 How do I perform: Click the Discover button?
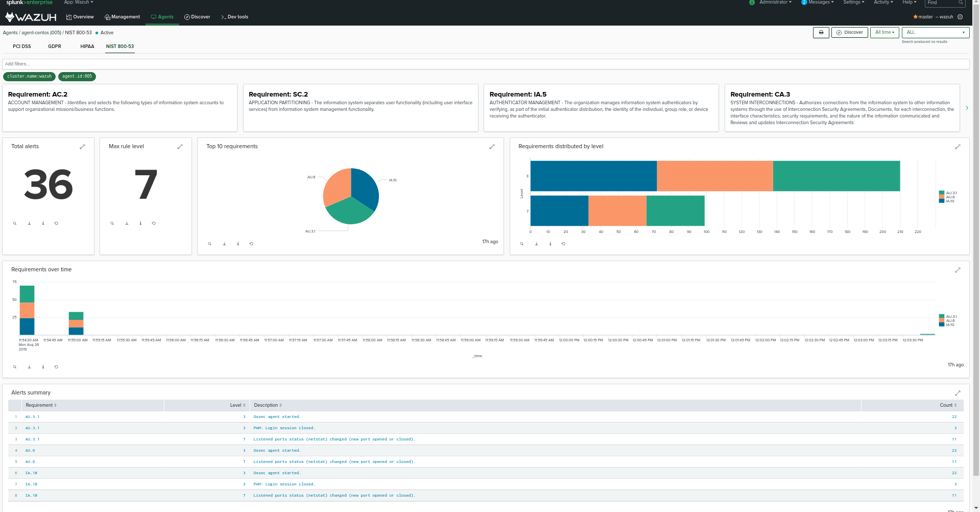pos(849,32)
